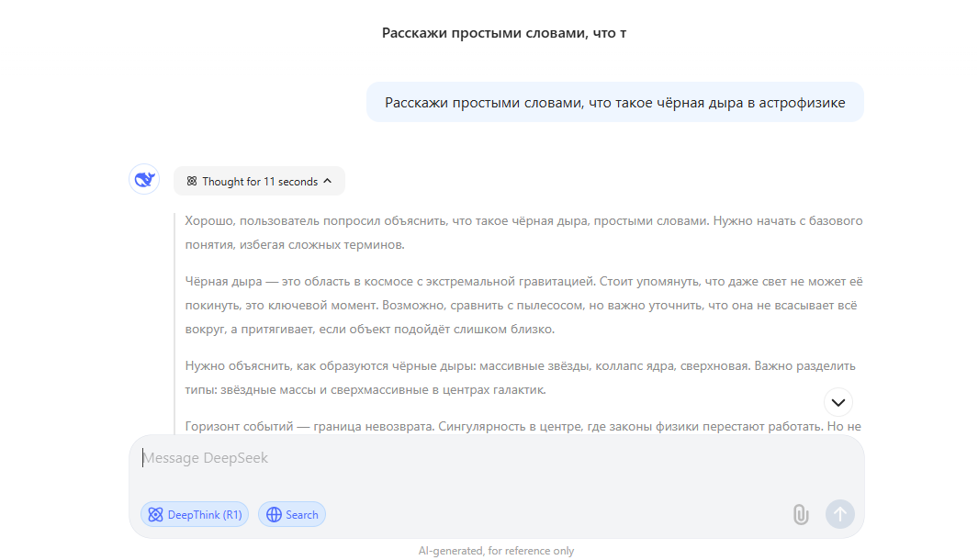Click the globe icon inside Search button

[x=274, y=515]
